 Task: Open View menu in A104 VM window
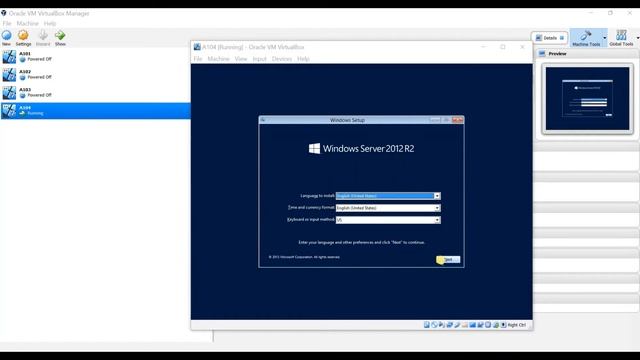(241, 59)
